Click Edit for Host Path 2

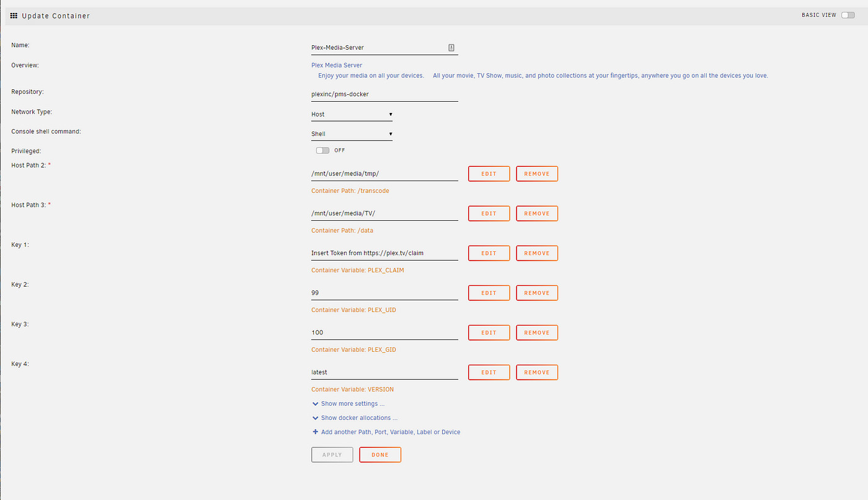[489, 174]
